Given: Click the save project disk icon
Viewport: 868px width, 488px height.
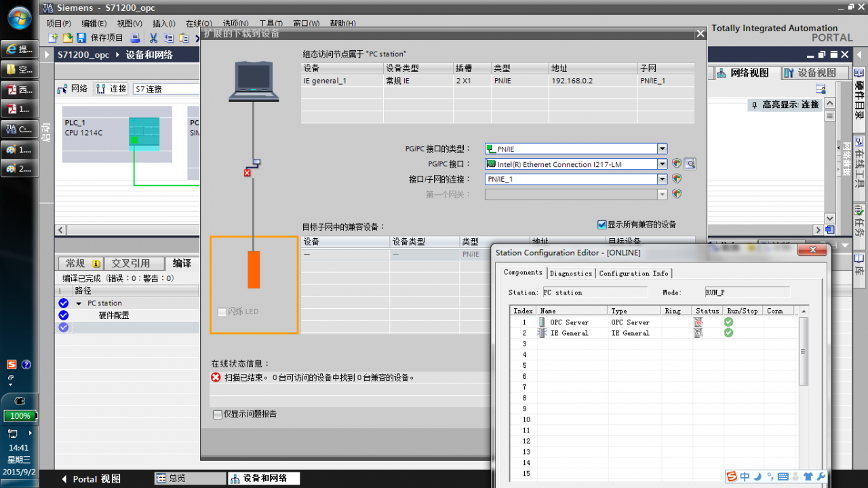Looking at the screenshot, I should click(x=81, y=38).
